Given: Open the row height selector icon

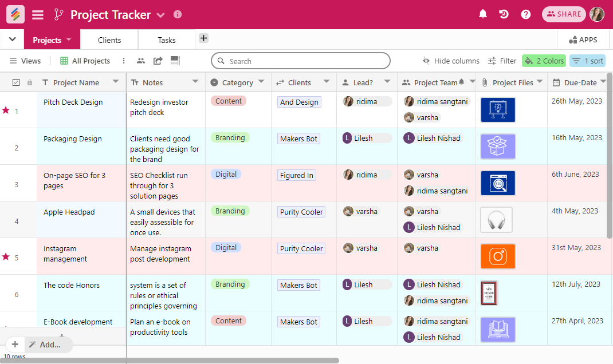Looking at the screenshot, I should click(x=175, y=60).
